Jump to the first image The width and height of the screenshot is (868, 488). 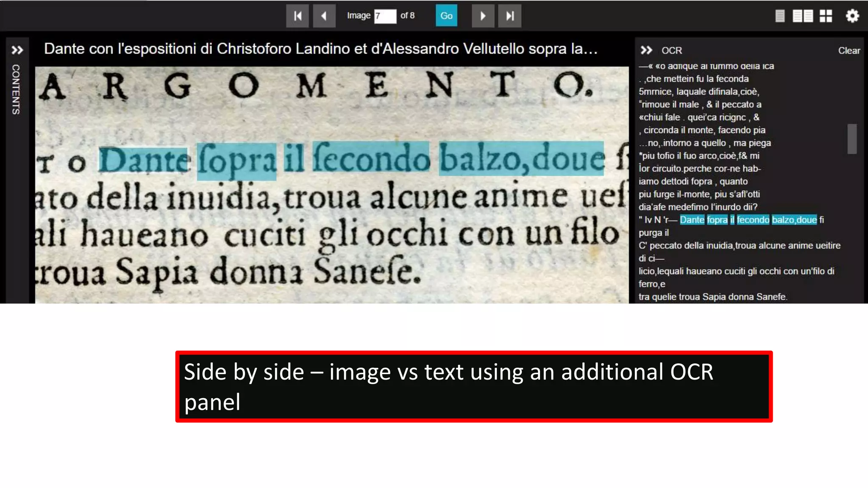tap(298, 16)
